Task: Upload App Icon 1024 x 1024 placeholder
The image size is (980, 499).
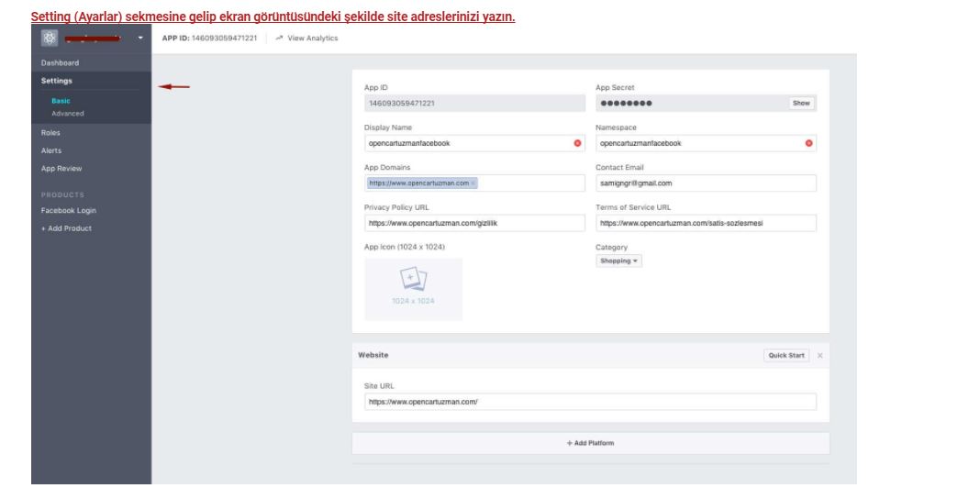Action: pos(414,289)
